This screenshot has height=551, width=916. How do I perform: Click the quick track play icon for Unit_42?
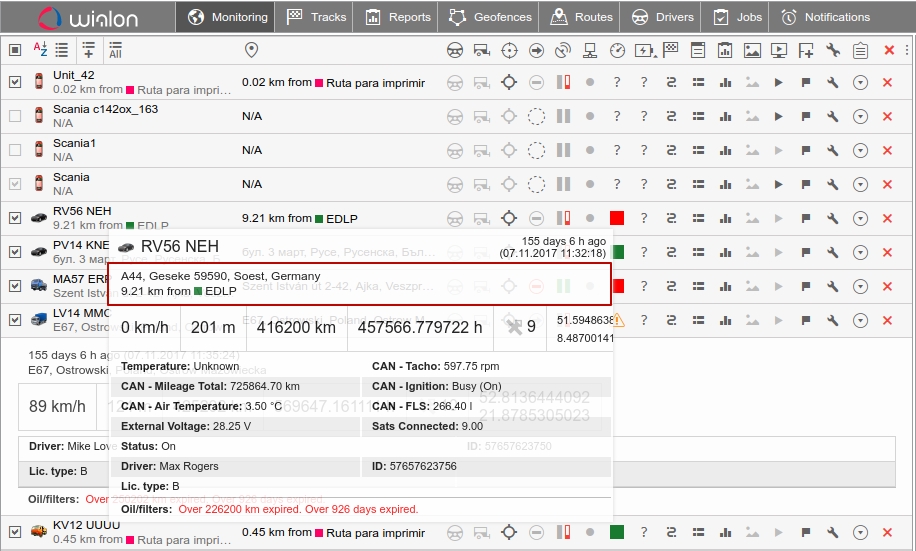(x=778, y=83)
